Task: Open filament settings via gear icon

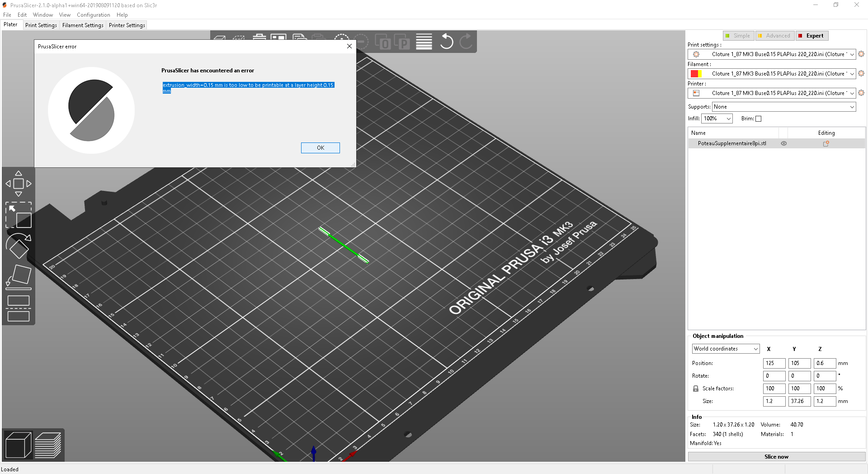Action: click(861, 73)
